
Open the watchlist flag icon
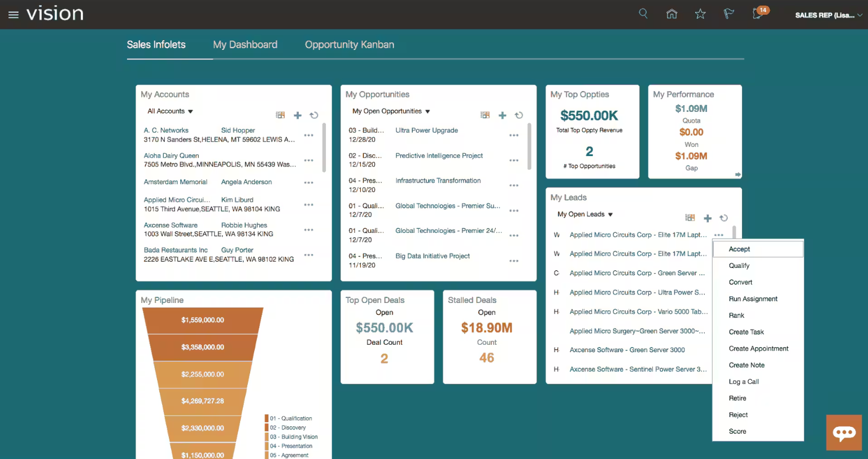click(x=729, y=14)
